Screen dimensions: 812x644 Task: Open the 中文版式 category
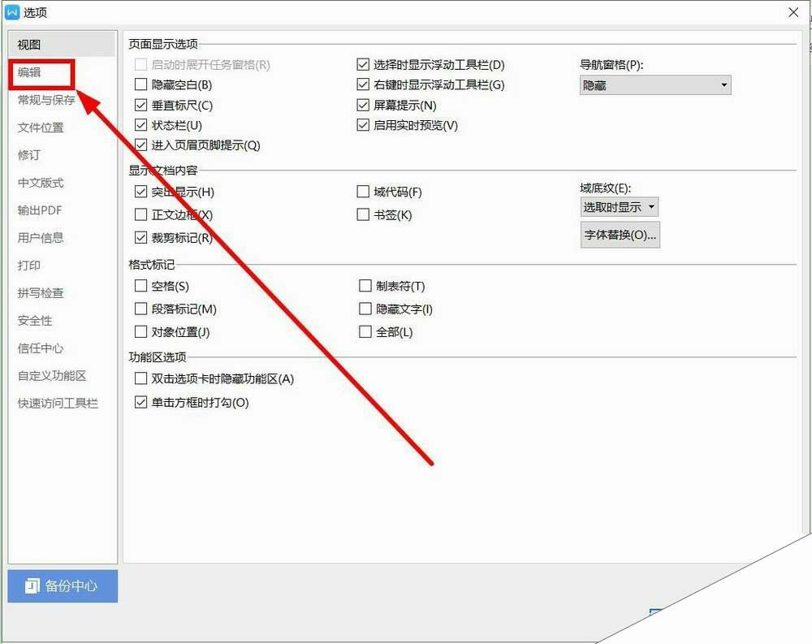pyautogui.click(x=41, y=183)
